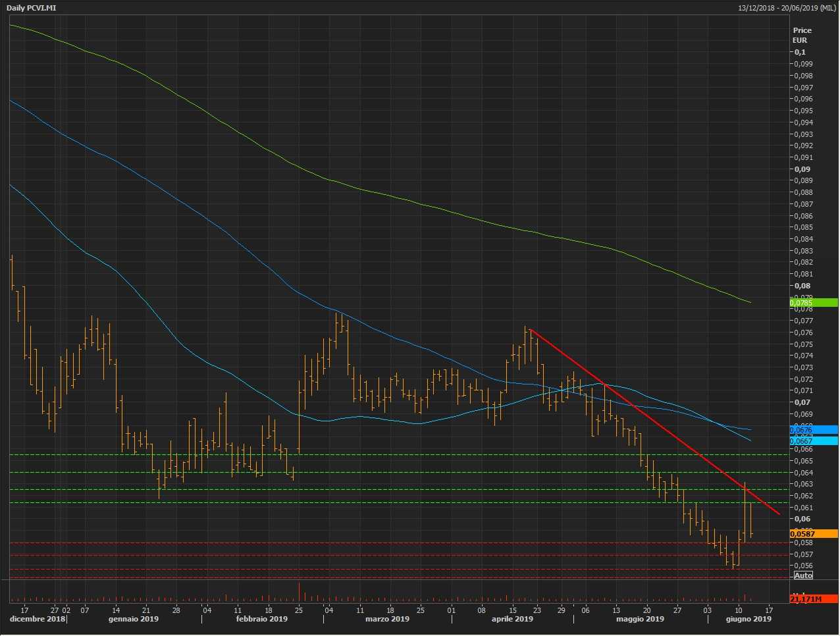Click the 'febbraio 2019' month label
The height and width of the screenshot is (636, 840).
tap(262, 619)
